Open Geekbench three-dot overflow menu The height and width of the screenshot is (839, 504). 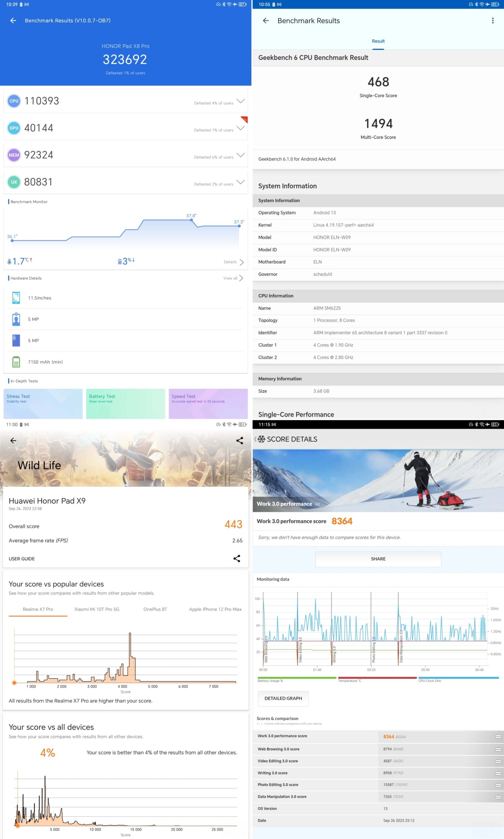click(x=493, y=21)
